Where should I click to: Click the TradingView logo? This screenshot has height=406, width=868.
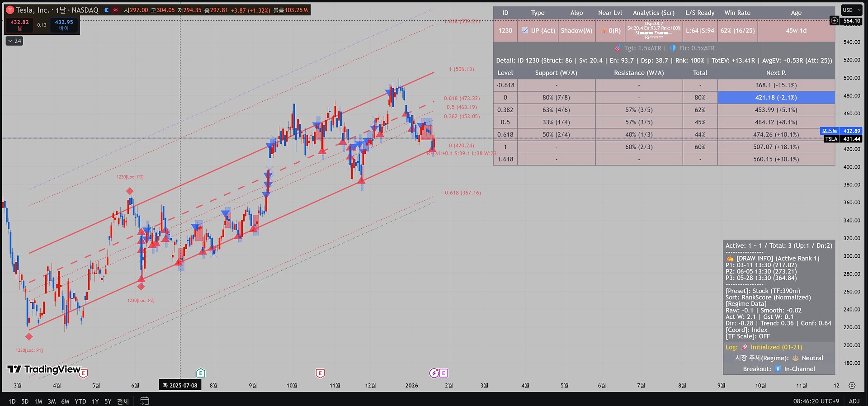coord(44,369)
